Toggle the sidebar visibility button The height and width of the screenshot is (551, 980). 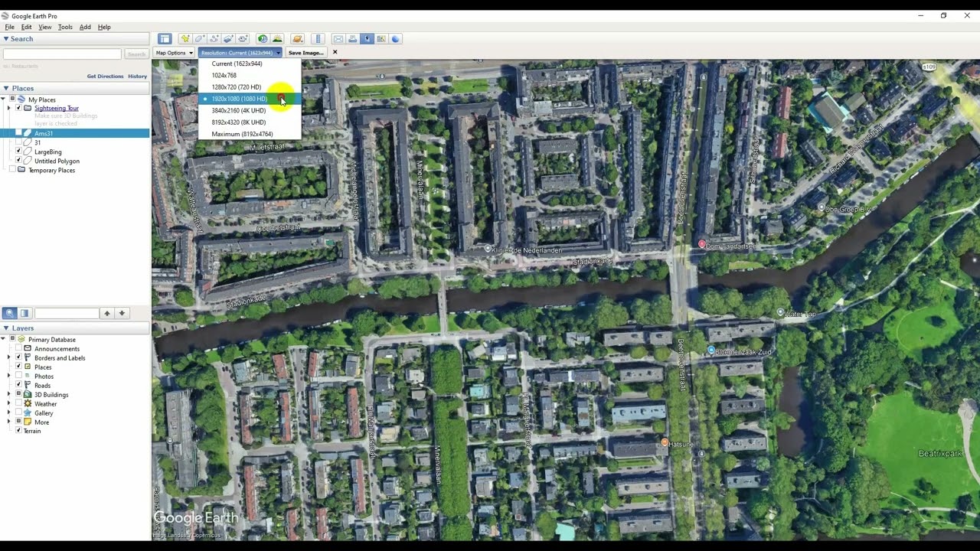[165, 39]
